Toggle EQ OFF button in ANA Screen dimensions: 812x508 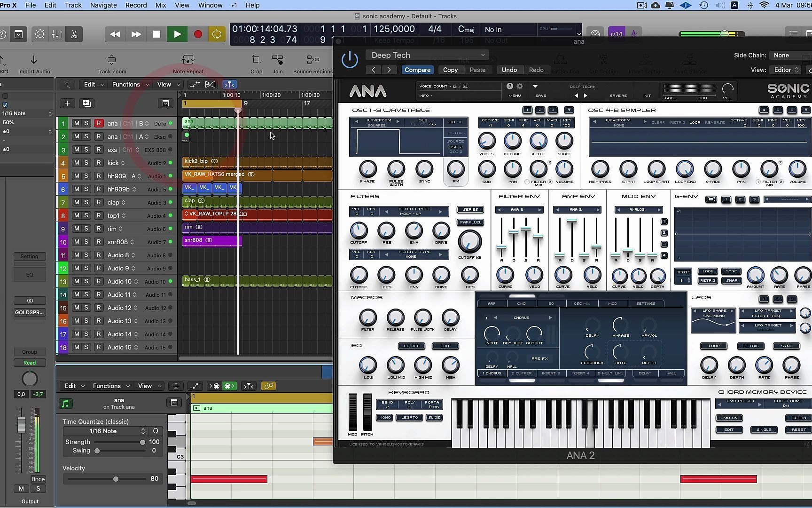(412, 346)
